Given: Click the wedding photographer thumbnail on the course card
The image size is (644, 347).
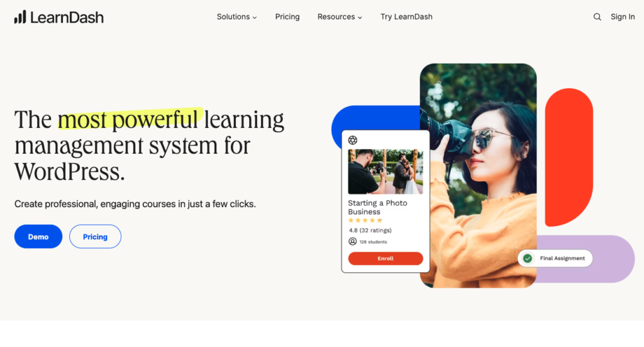Looking at the screenshot, I should click(x=386, y=171).
